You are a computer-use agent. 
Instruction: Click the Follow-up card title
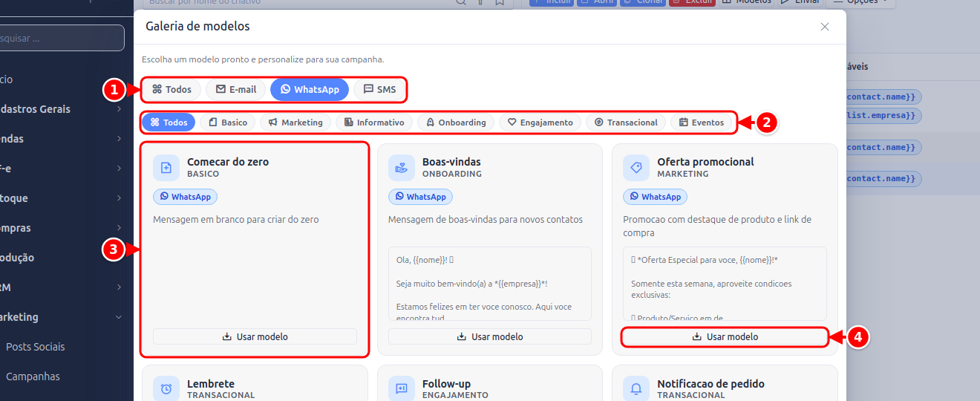click(x=446, y=384)
